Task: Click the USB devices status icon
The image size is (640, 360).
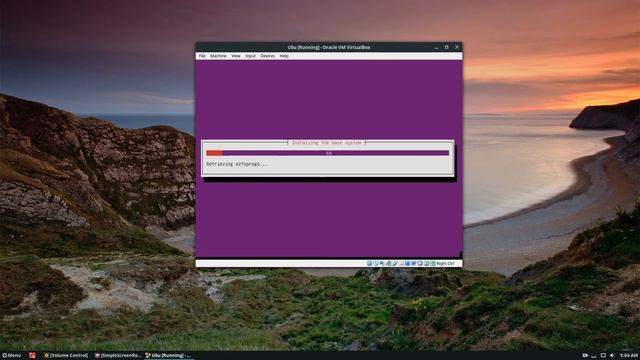Action: click(x=395, y=264)
